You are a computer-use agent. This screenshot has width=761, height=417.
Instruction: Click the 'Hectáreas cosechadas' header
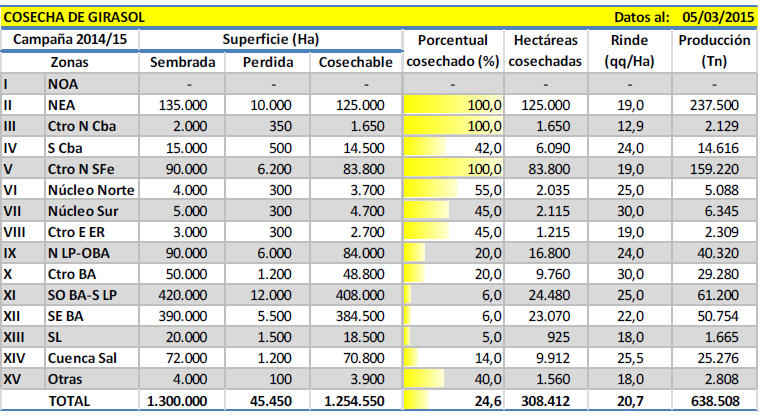[x=546, y=51]
